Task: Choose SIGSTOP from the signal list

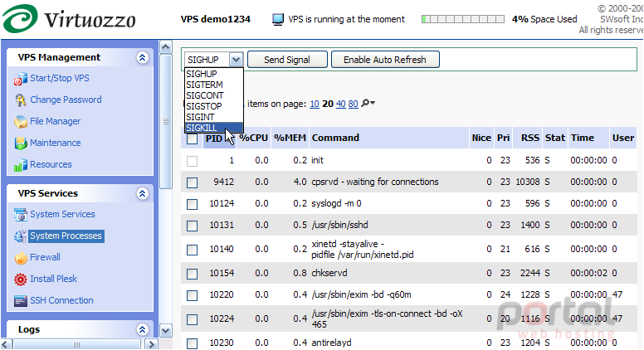Action: [x=214, y=106]
